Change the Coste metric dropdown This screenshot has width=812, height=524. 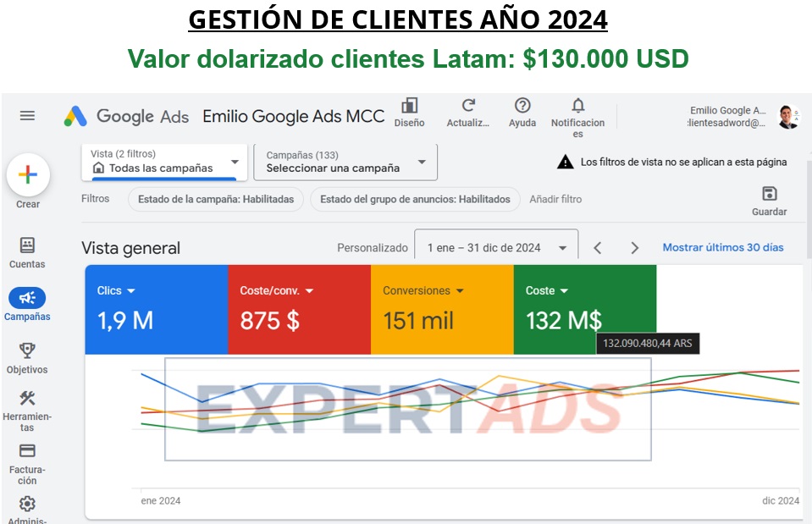547,290
